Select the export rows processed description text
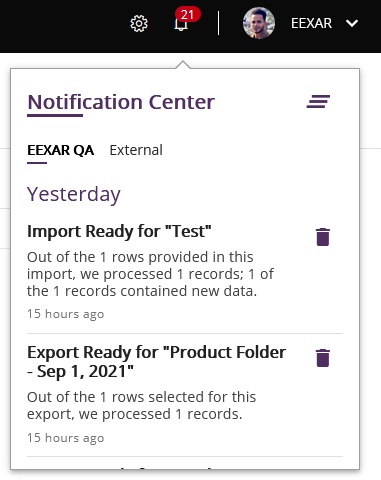Viewport: 381px width, 480px height. click(x=142, y=406)
